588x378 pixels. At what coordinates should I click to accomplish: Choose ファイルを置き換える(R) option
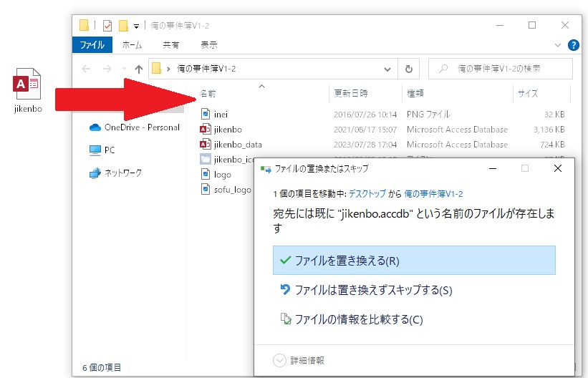413,261
